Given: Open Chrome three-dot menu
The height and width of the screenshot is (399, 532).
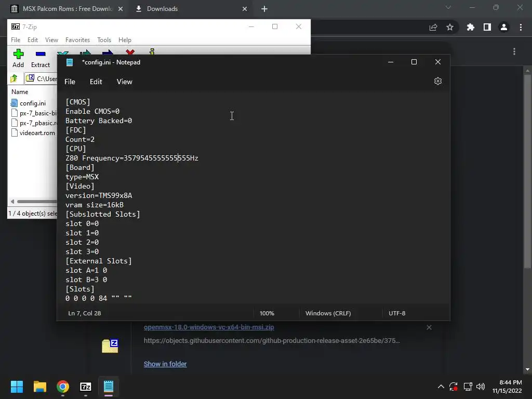Looking at the screenshot, I should (x=521, y=27).
